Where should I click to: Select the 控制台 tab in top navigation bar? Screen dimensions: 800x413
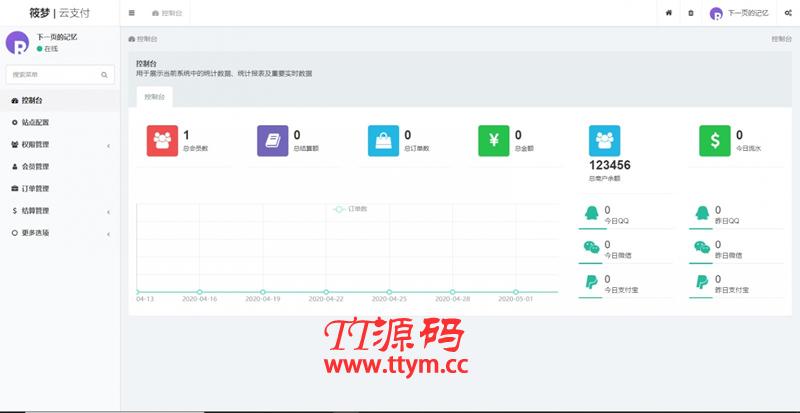click(x=167, y=13)
